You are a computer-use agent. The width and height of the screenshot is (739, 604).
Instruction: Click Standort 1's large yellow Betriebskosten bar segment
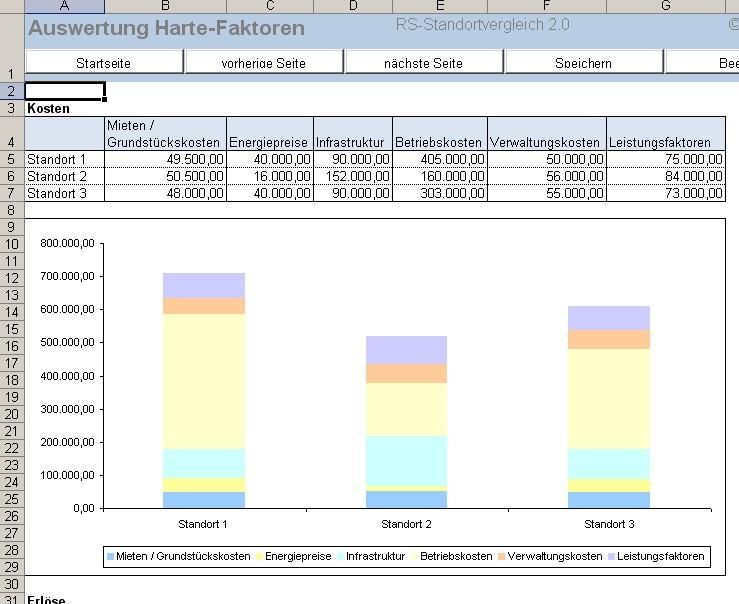pyautogui.click(x=204, y=380)
